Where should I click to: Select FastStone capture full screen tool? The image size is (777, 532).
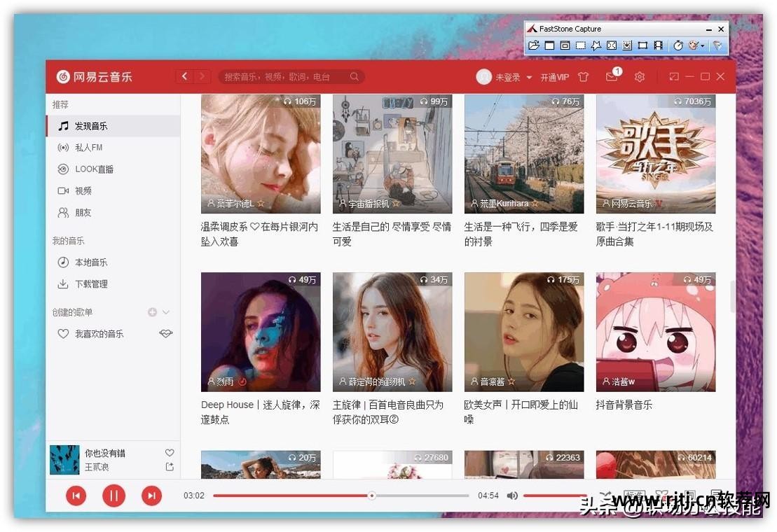[612, 45]
